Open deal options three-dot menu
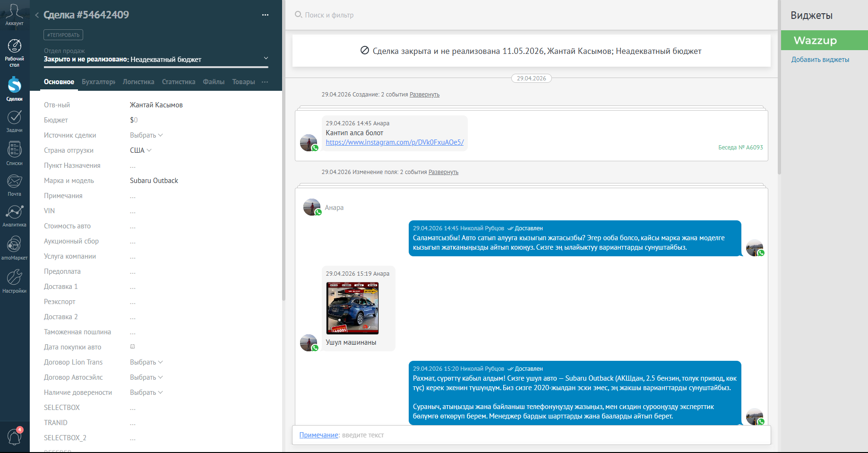This screenshot has width=868, height=453. [265, 15]
